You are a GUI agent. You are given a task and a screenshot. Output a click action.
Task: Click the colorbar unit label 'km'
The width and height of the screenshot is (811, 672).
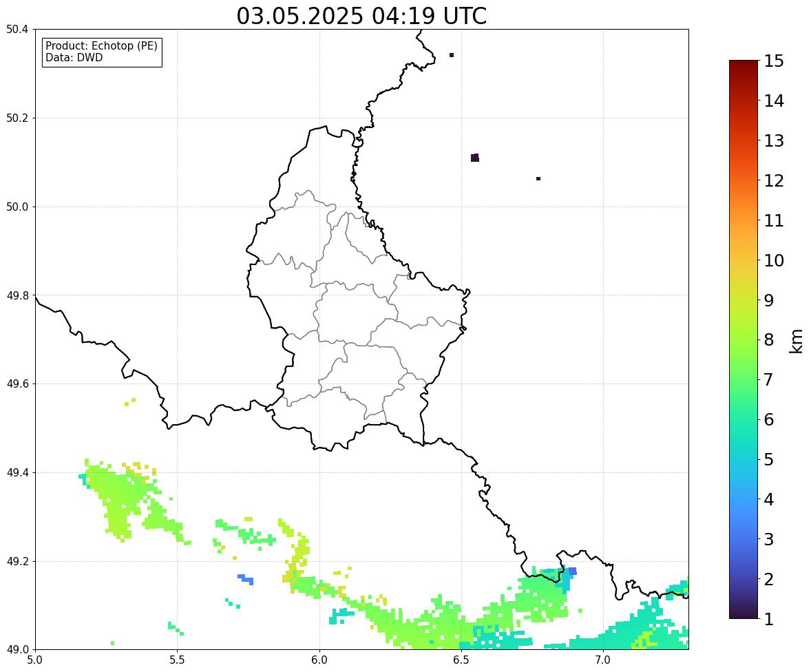[x=796, y=342]
